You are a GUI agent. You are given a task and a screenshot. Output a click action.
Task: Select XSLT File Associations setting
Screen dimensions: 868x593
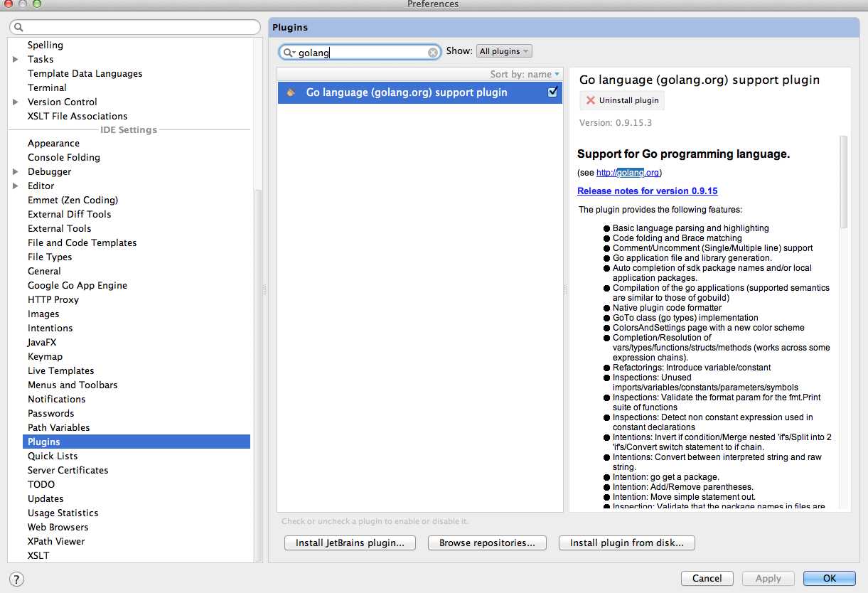click(77, 117)
